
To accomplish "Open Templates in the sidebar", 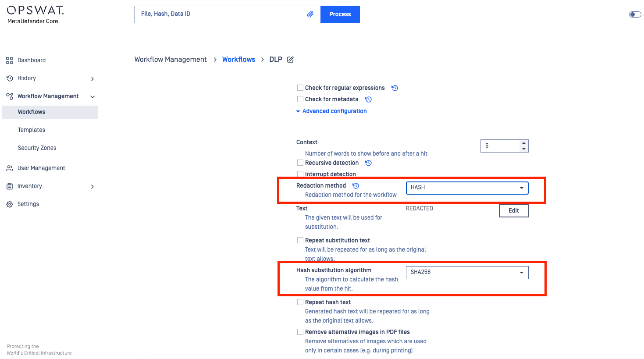I will pos(32,130).
